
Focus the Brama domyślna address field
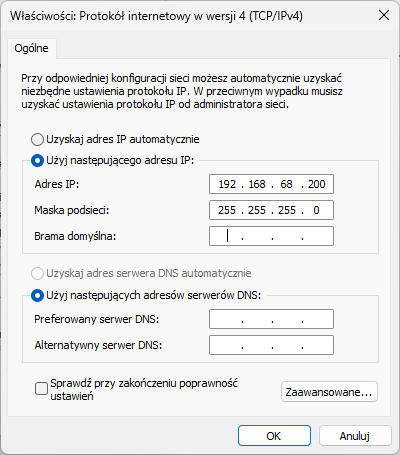point(271,236)
